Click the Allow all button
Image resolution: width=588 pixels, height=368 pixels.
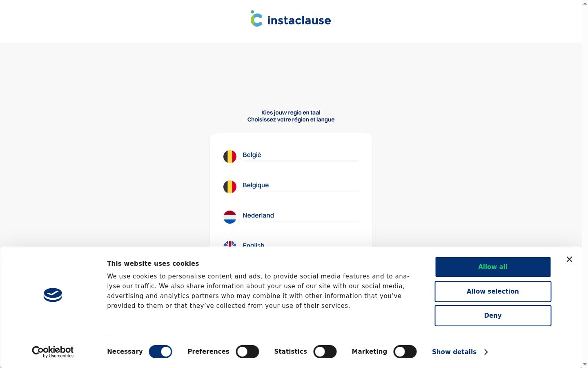[493, 267]
